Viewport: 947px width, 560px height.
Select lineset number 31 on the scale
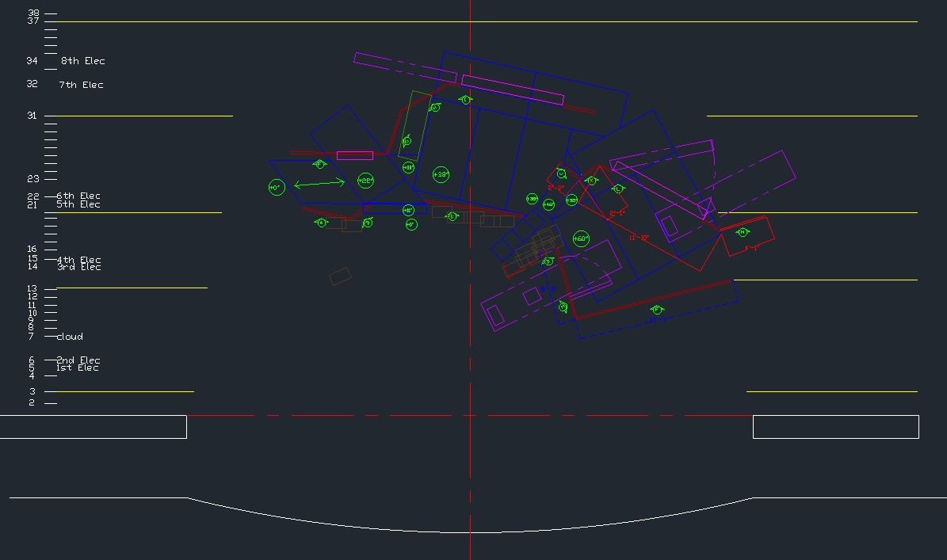click(x=32, y=116)
